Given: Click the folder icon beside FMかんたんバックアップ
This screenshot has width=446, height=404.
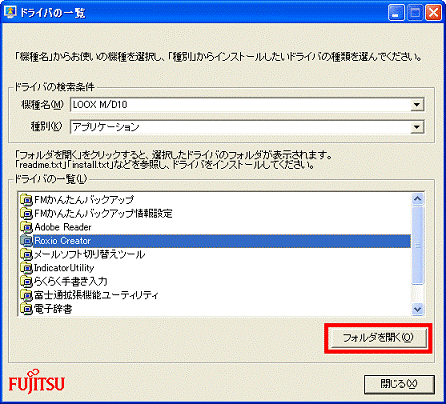Looking at the screenshot, I should pos(26,200).
